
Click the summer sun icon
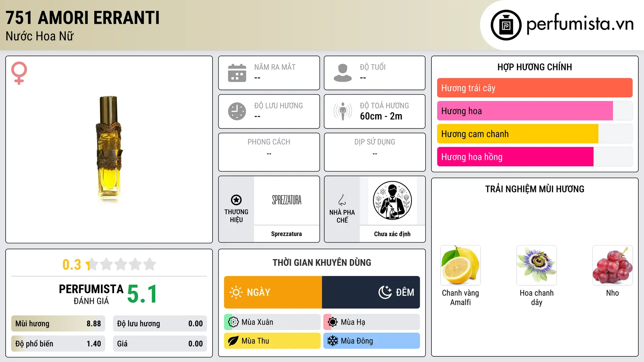(333, 322)
